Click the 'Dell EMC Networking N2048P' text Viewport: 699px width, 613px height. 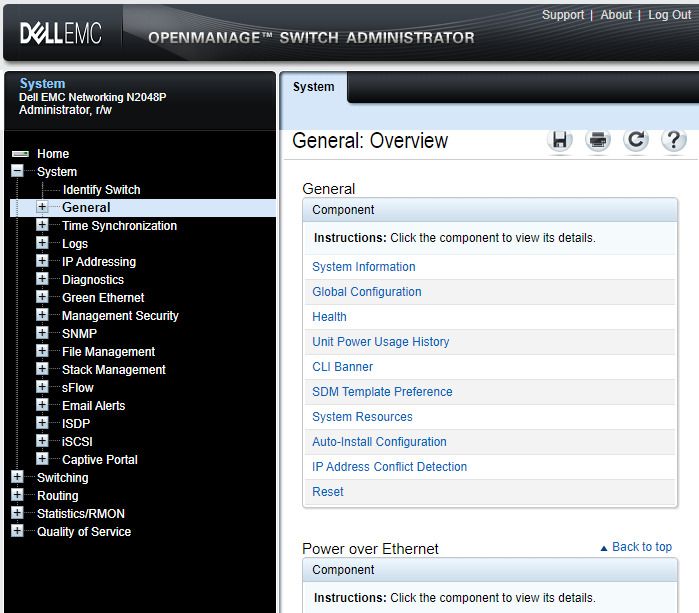pos(93,97)
